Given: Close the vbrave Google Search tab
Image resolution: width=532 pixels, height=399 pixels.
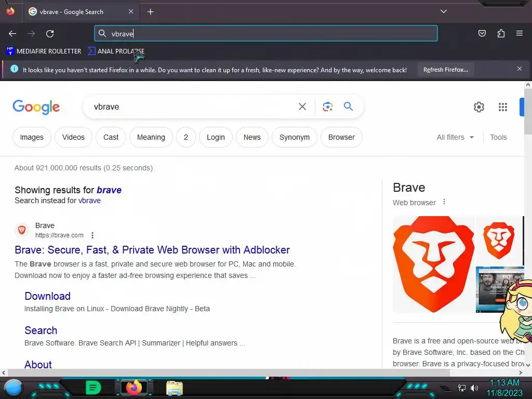Looking at the screenshot, I should click(131, 11).
